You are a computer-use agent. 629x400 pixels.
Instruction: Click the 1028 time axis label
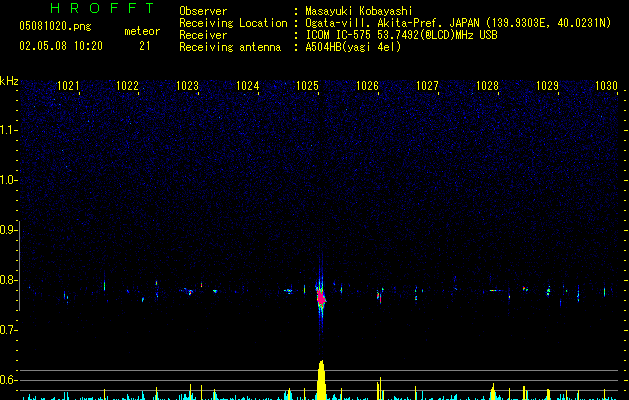pos(487,86)
